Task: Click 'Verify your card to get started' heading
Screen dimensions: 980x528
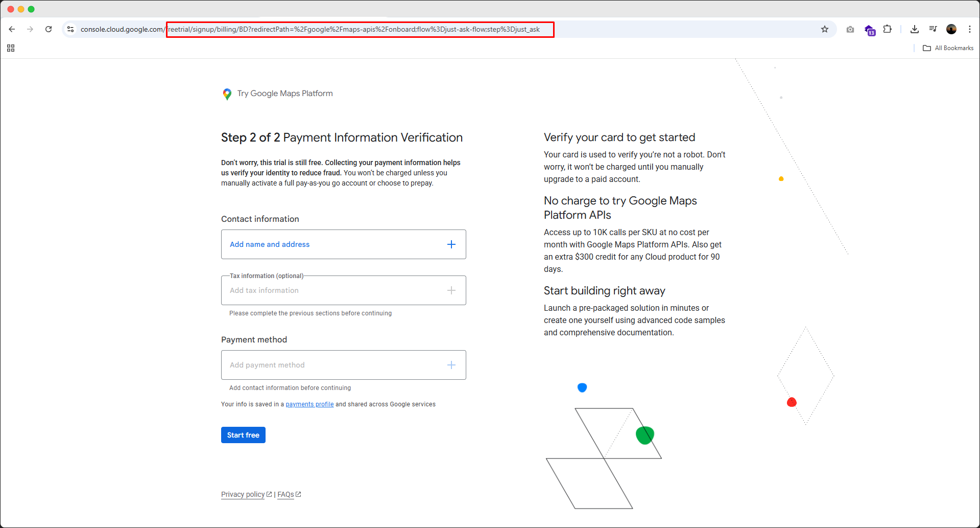Action: 619,137
